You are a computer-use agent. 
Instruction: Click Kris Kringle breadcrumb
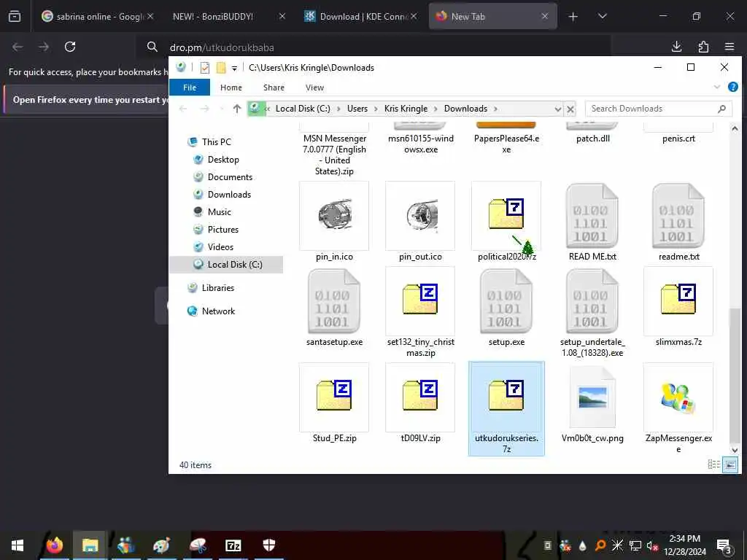pyautogui.click(x=406, y=109)
